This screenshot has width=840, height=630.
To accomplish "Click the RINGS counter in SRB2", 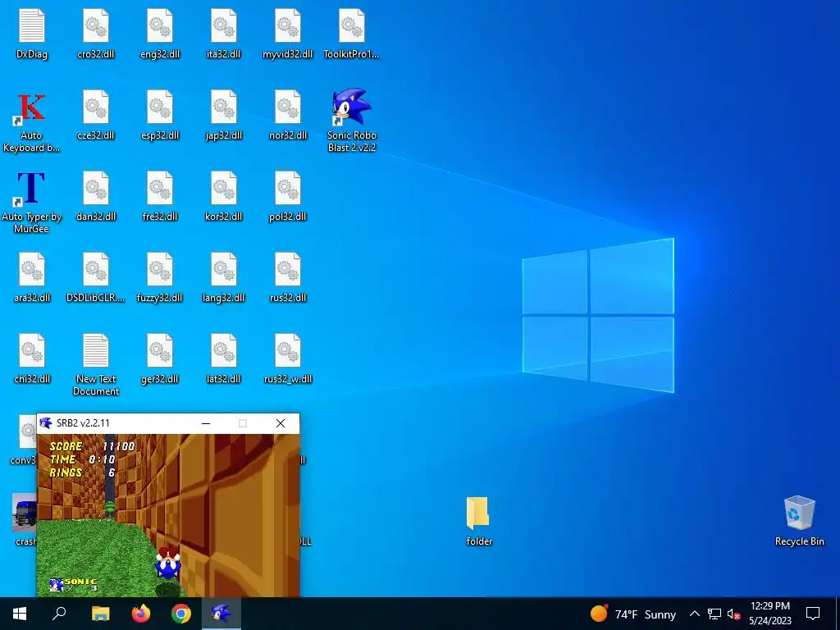I will [x=82, y=472].
